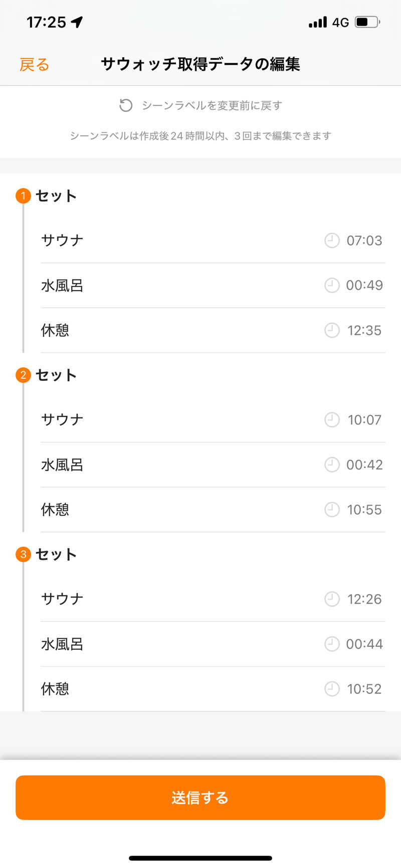401x868 pixels.
Task: Tap the clock icon beside 12:26
Action: pyautogui.click(x=332, y=599)
